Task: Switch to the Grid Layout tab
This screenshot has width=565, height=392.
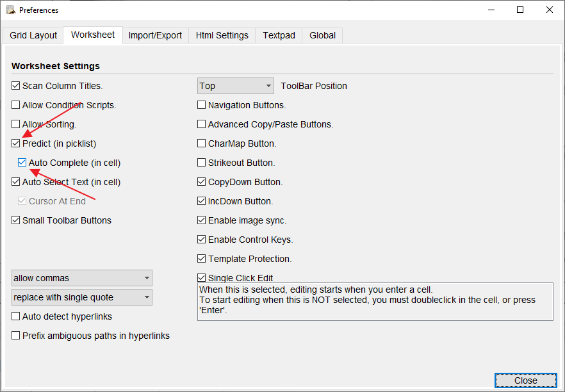Action: point(33,35)
